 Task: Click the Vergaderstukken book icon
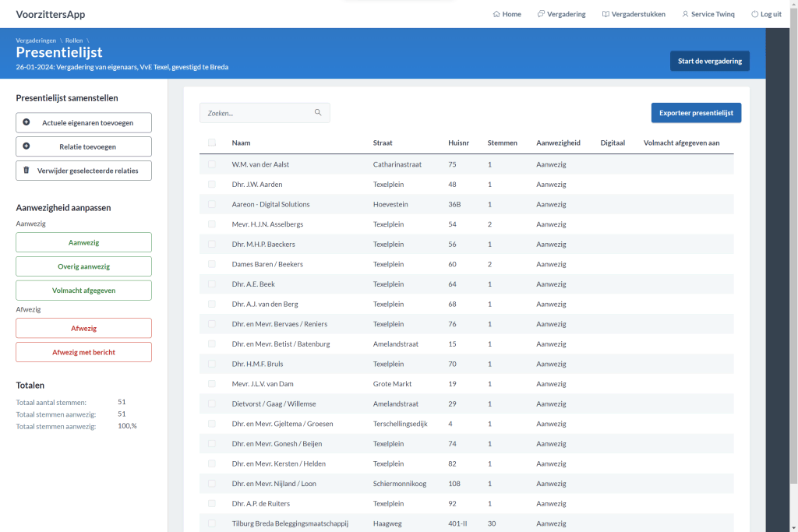(x=606, y=14)
